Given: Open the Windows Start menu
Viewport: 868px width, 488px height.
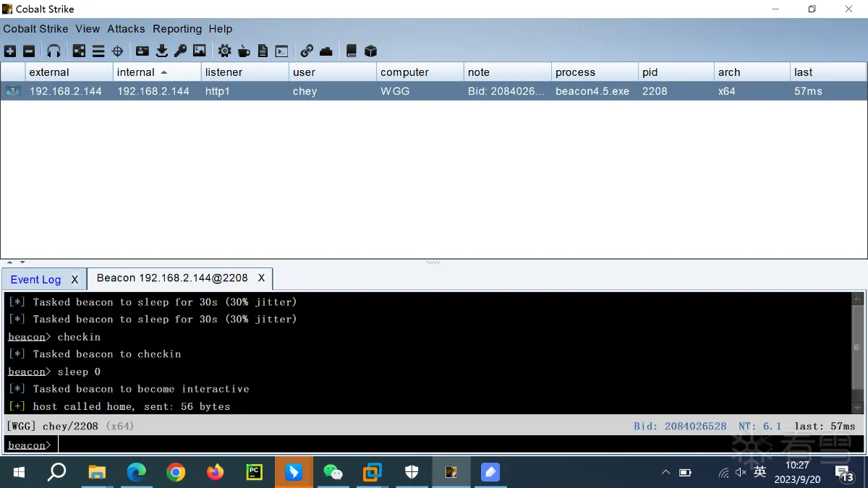Looking at the screenshot, I should pos(19,472).
